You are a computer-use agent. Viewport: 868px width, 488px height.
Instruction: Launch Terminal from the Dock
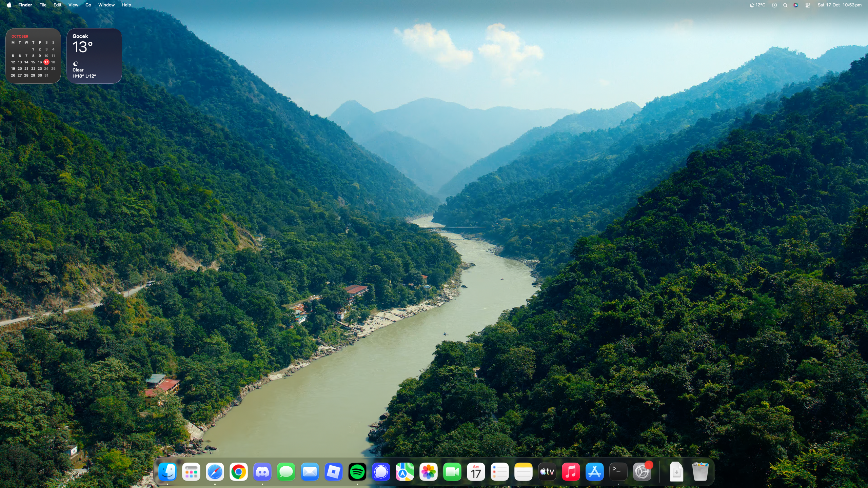(618, 472)
